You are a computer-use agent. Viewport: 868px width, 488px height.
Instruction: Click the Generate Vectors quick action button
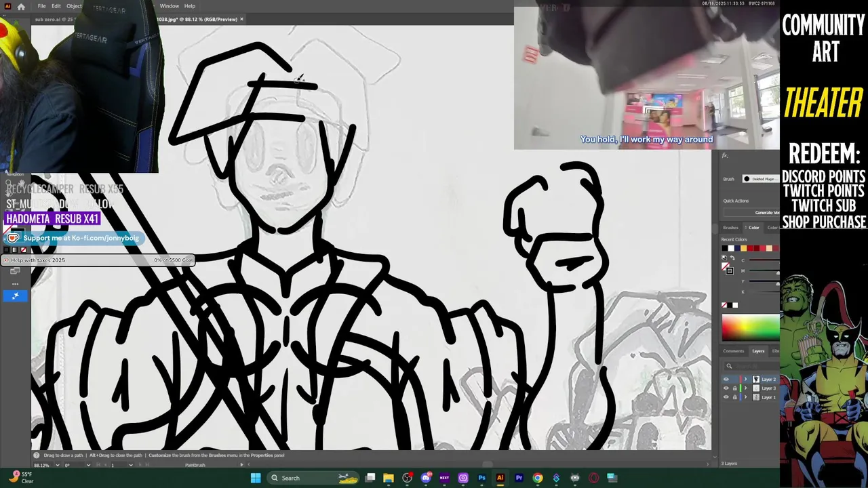click(x=751, y=212)
